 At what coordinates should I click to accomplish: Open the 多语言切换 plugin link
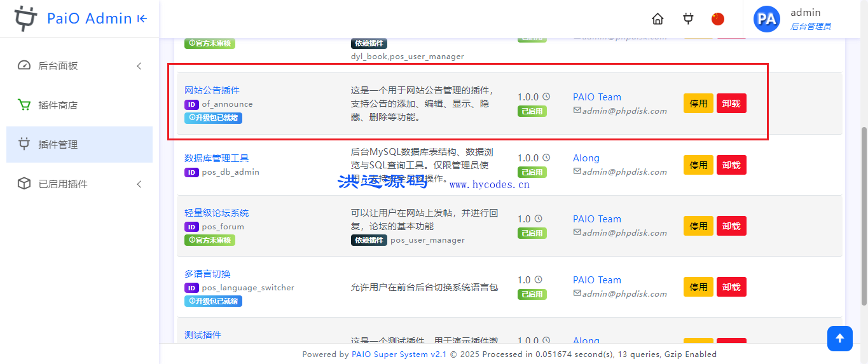click(x=207, y=274)
